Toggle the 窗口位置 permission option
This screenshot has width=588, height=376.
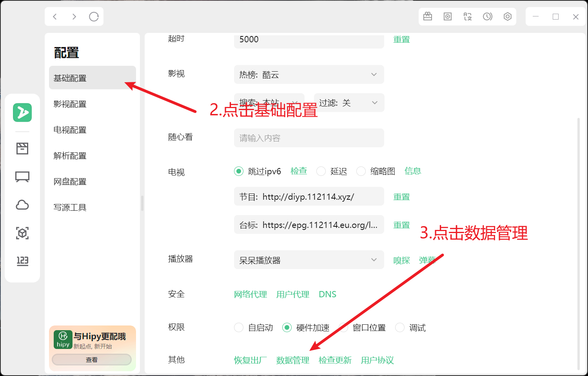343,327
